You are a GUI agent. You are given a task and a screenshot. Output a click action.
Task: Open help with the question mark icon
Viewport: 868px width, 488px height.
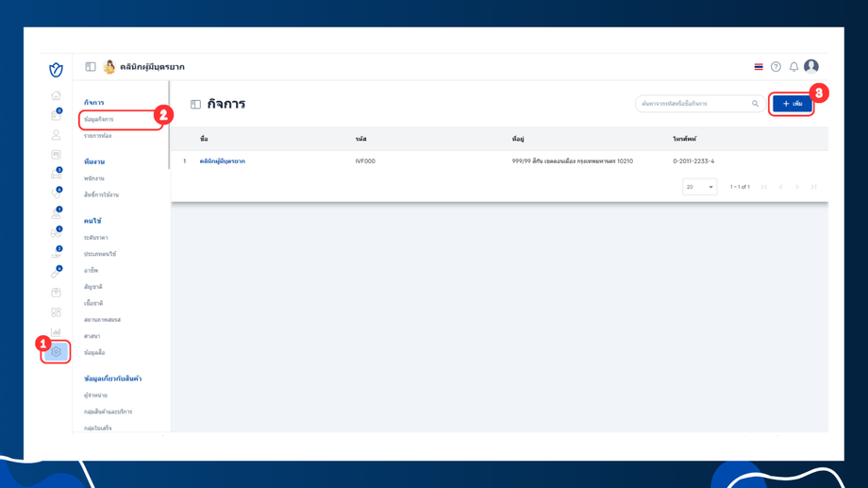776,67
